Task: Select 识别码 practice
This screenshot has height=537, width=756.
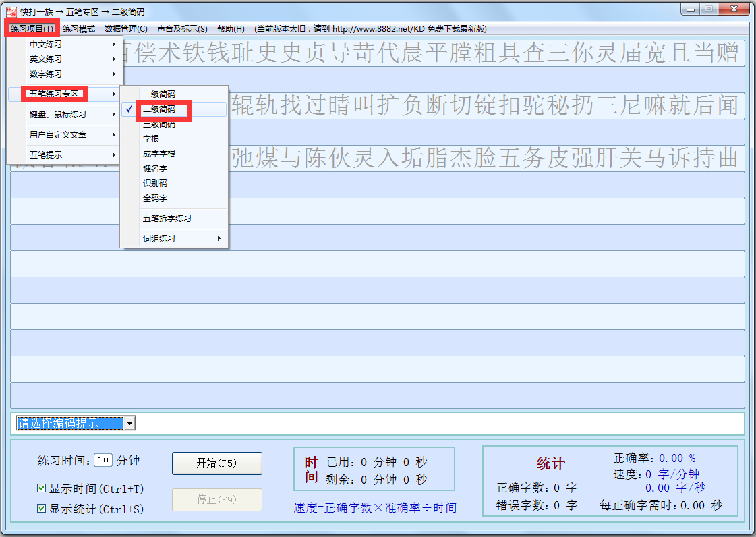Action: pos(154,183)
